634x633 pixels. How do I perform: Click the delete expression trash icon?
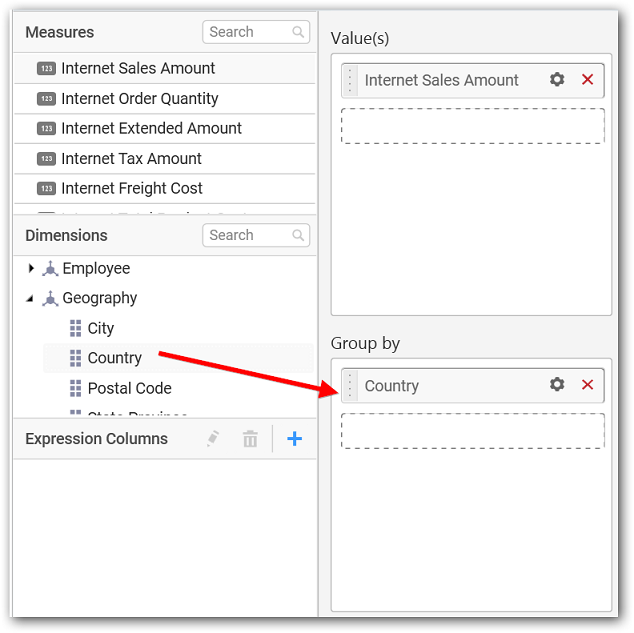[250, 439]
